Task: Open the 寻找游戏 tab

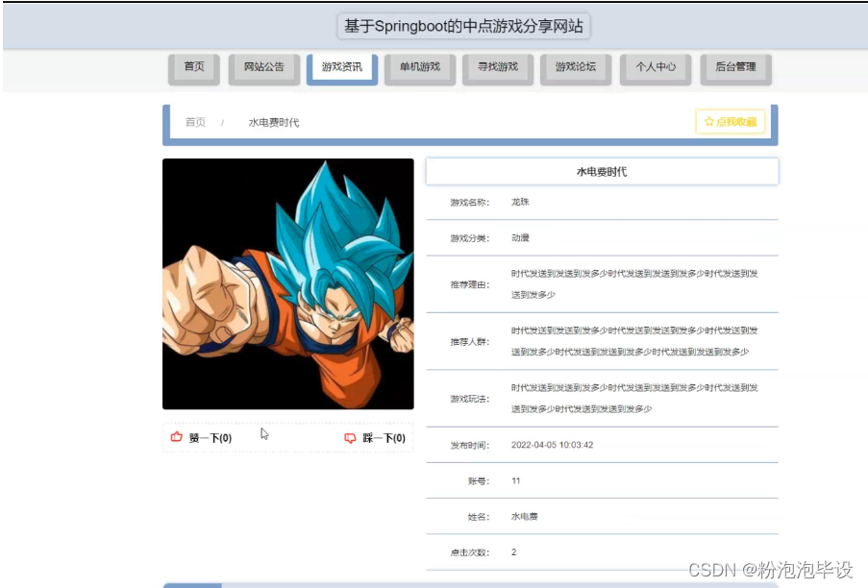Action: click(x=498, y=68)
